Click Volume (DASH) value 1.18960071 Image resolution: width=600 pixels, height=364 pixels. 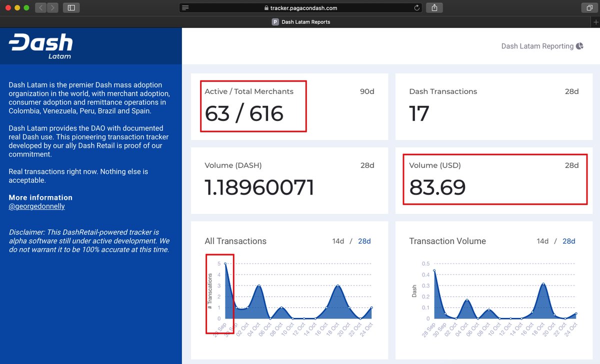tap(259, 187)
